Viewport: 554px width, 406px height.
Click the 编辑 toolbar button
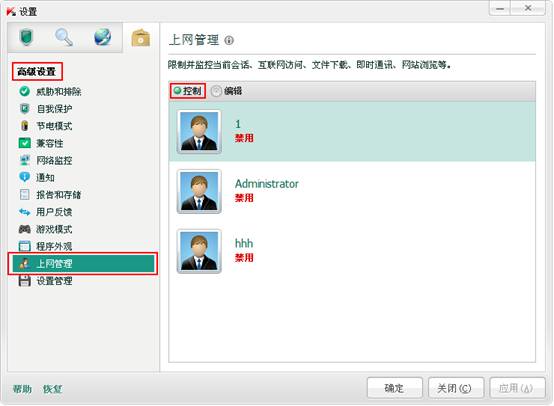[x=226, y=91]
